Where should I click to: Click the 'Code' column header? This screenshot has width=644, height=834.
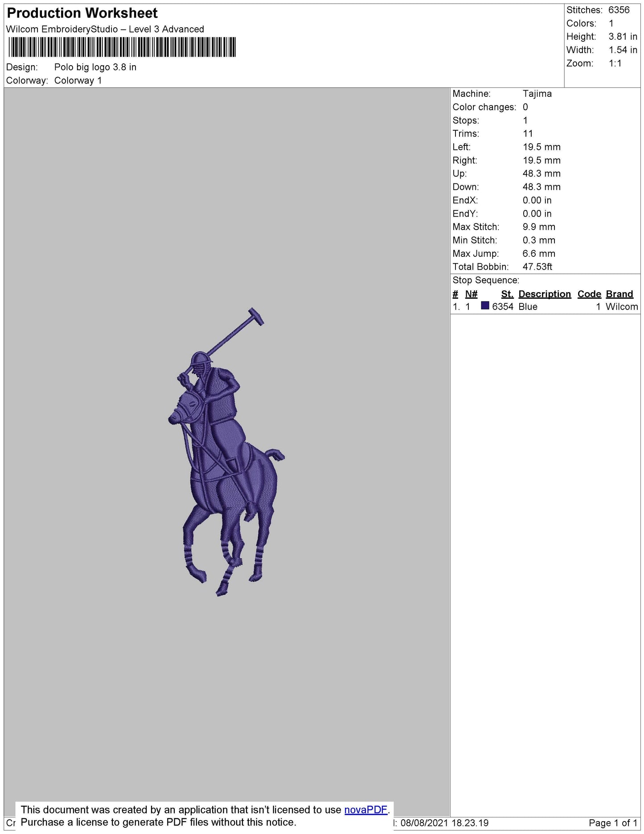tap(589, 294)
